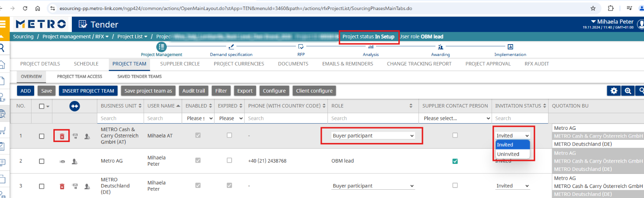Click the Export button

(x=245, y=91)
